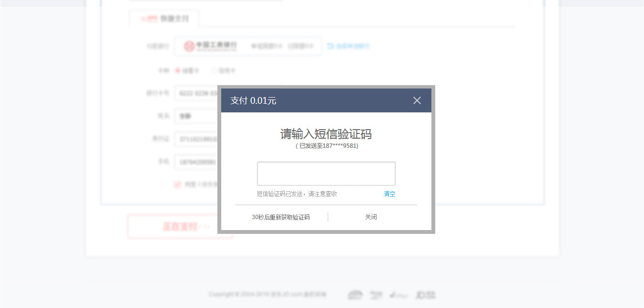Viewport: 644px width, 308px height.
Task: Click the mobile phone number field
Action: (196, 162)
